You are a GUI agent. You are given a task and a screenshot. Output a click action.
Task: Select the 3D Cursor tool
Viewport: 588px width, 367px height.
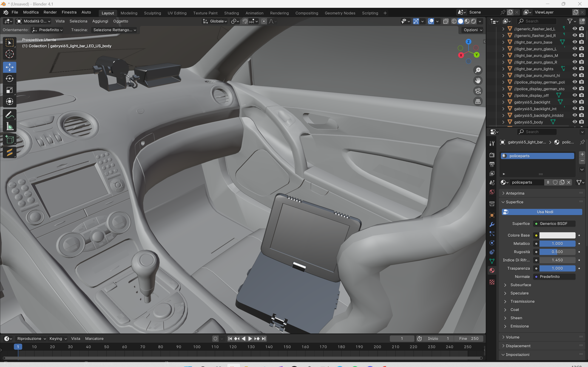coord(9,54)
